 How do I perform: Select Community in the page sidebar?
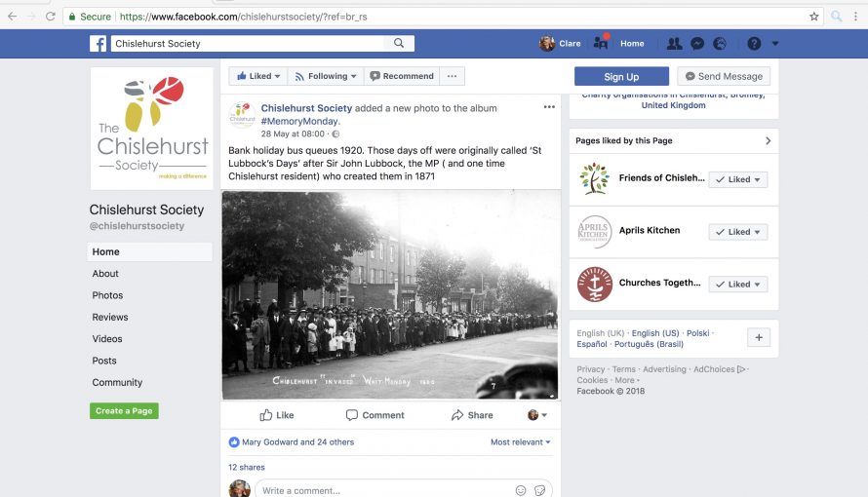(117, 383)
